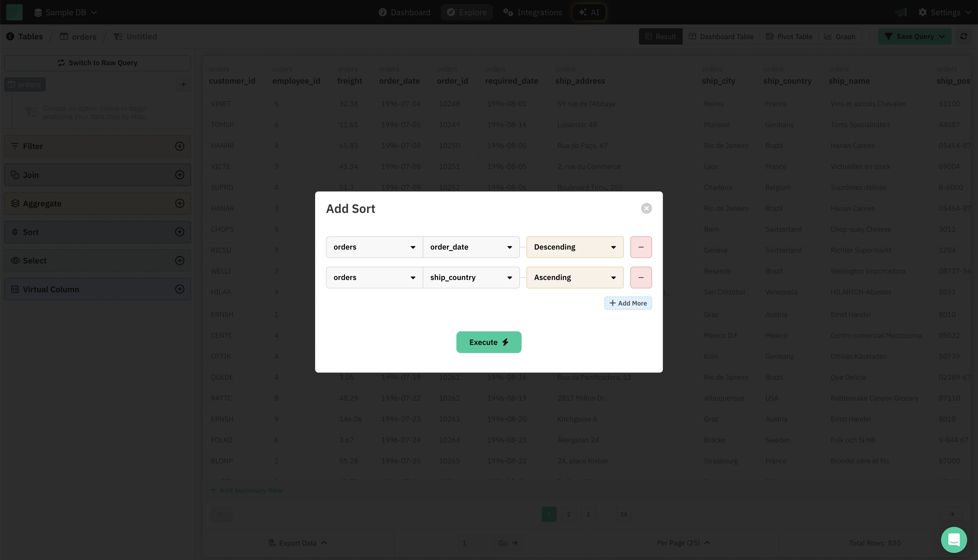Add a Sort step

(x=180, y=232)
